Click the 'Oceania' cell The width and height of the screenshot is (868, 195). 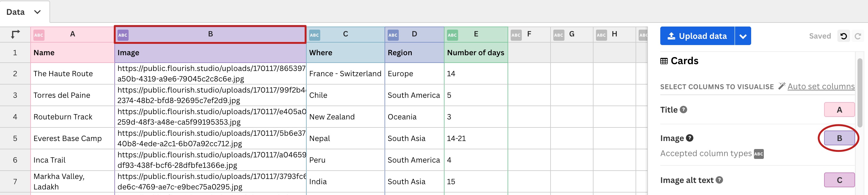(x=415, y=117)
